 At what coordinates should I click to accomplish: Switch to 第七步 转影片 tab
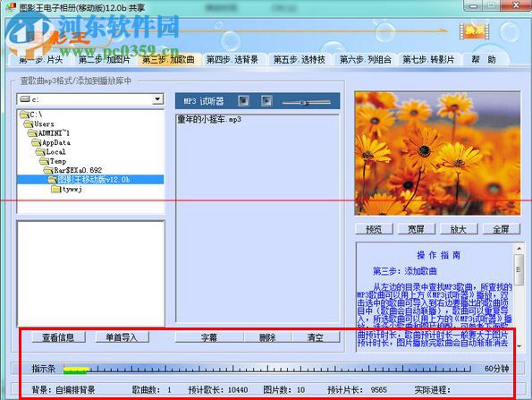428,60
